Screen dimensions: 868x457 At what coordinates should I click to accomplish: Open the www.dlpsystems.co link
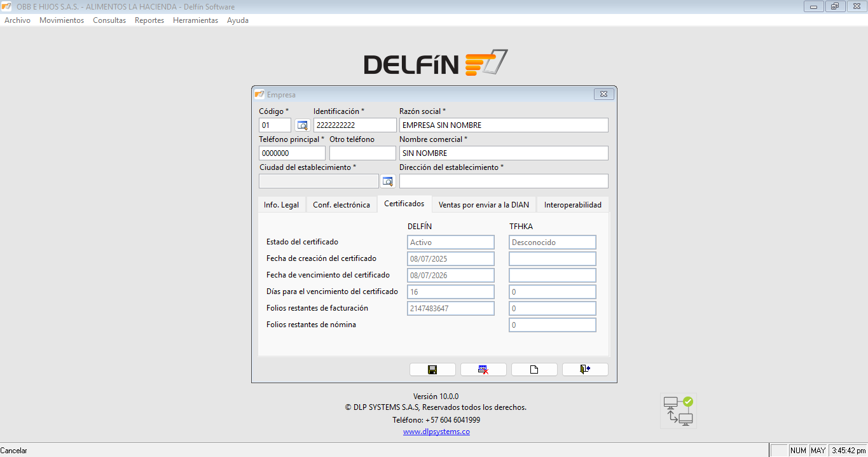pos(436,432)
